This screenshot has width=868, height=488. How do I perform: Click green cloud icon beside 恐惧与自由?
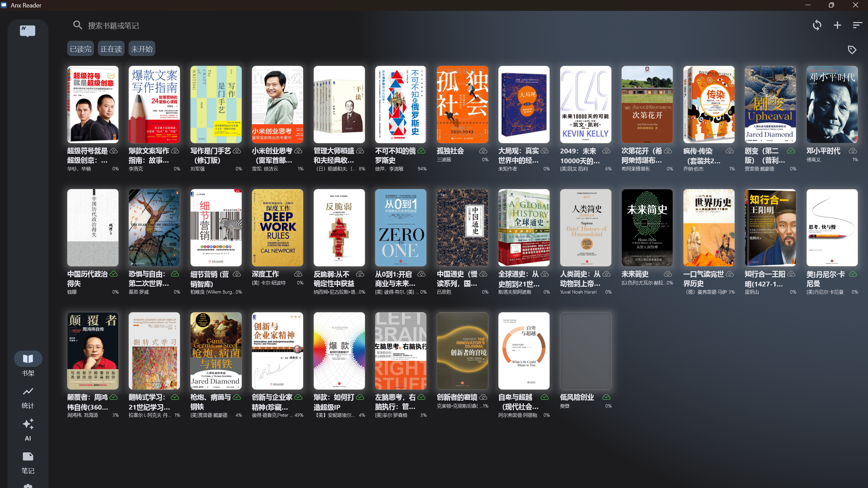pyautogui.click(x=175, y=274)
